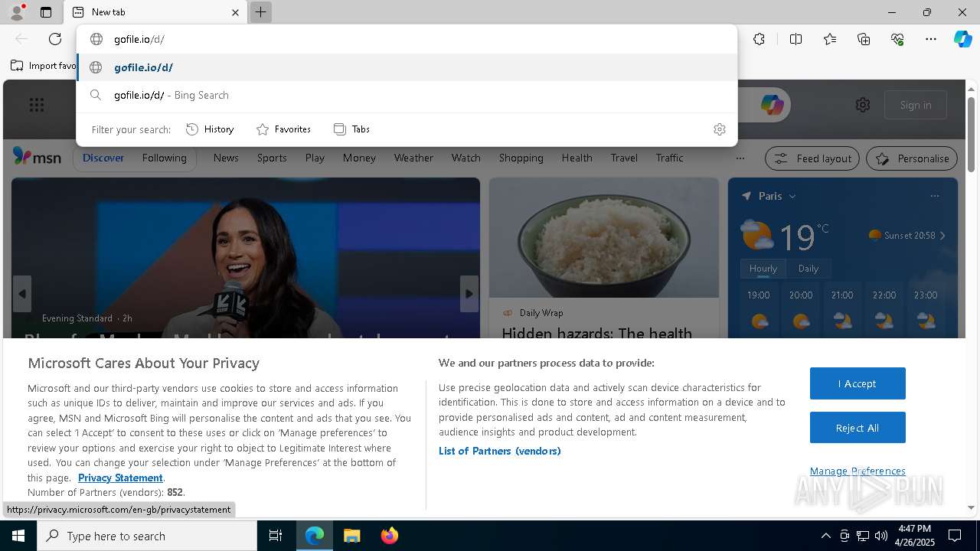Image resolution: width=980 pixels, height=551 pixels.
Task: Open Copilot icon in search box
Action: pyautogui.click(x=772, y=105)
